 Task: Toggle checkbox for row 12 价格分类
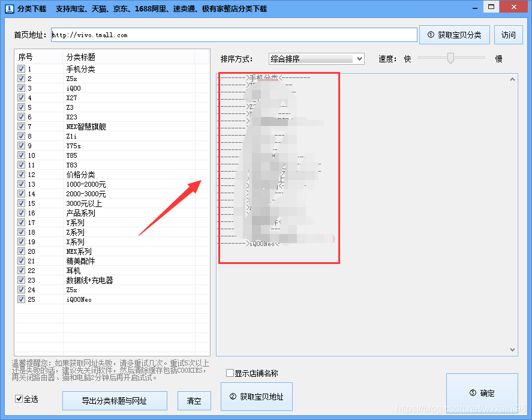(x=22, y=175)
